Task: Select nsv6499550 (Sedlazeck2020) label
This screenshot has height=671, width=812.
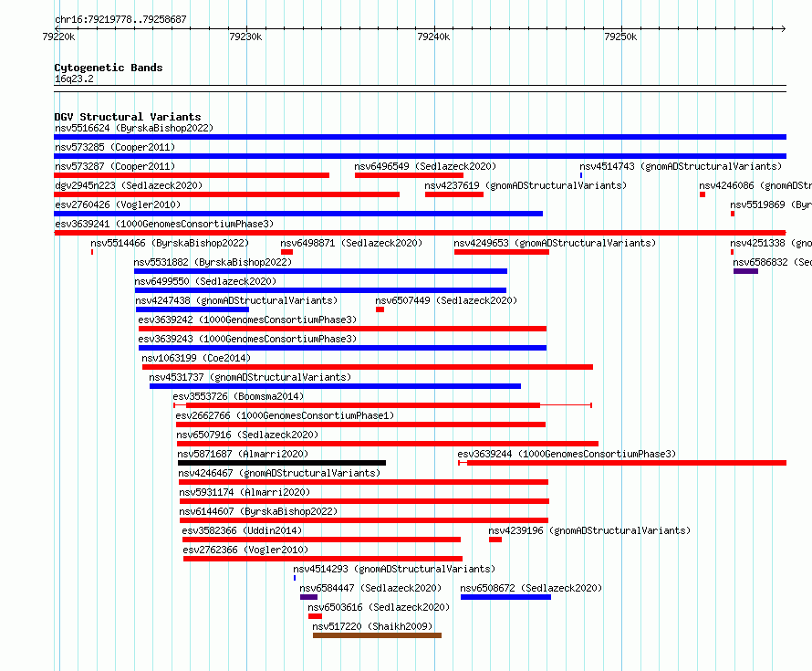Action: pyautogui.click(x=205, y=281)
